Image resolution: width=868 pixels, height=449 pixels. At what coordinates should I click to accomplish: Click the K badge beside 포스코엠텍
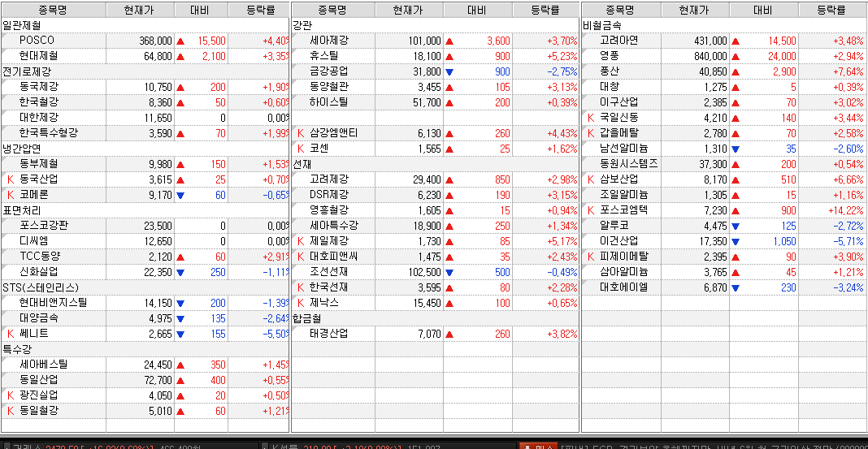click(591, 209)
